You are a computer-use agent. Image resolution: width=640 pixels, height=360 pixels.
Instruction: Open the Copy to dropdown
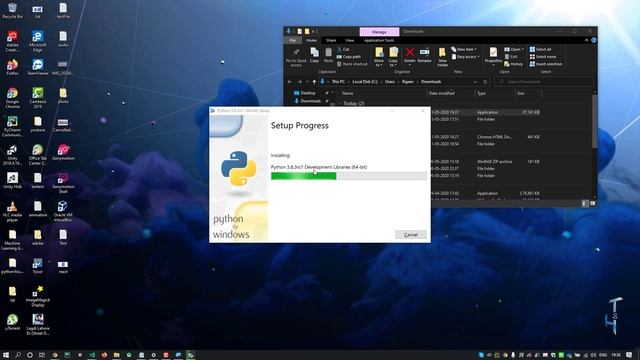[393, 57]
